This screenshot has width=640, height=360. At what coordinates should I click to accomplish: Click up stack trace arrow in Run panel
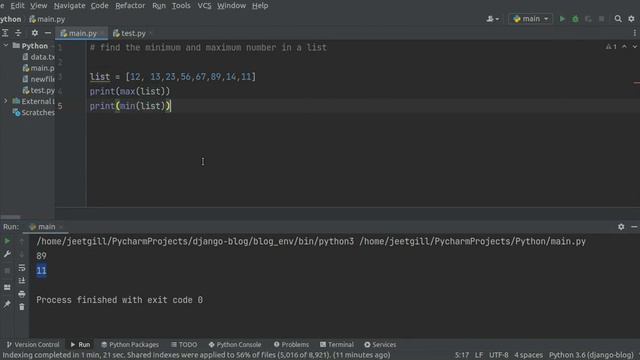tap(22, 241)
